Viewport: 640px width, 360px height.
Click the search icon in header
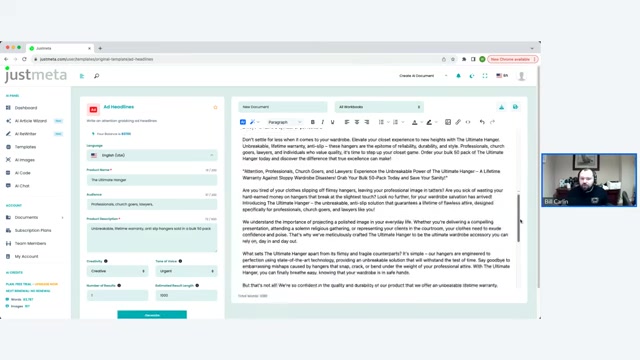coord(96,76)
